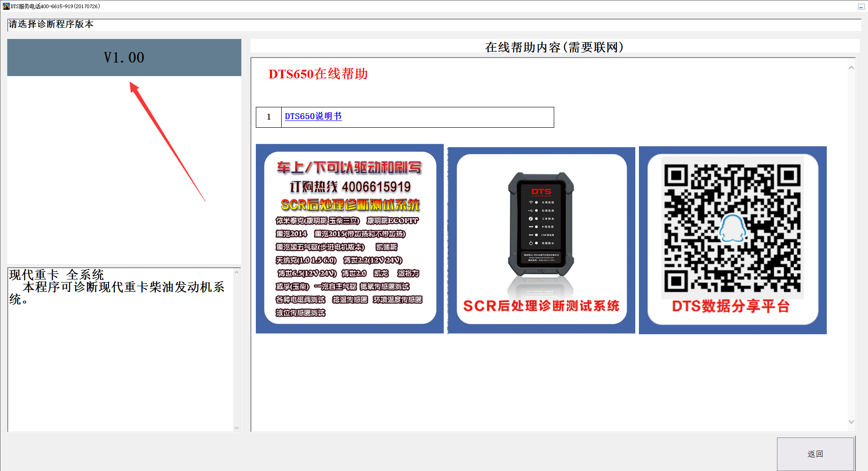The width and height of the screenshot is (868, 471).
Task: Click the SCR后处理诊断测试系统 caption under device
Action: [x=541, y=306]
